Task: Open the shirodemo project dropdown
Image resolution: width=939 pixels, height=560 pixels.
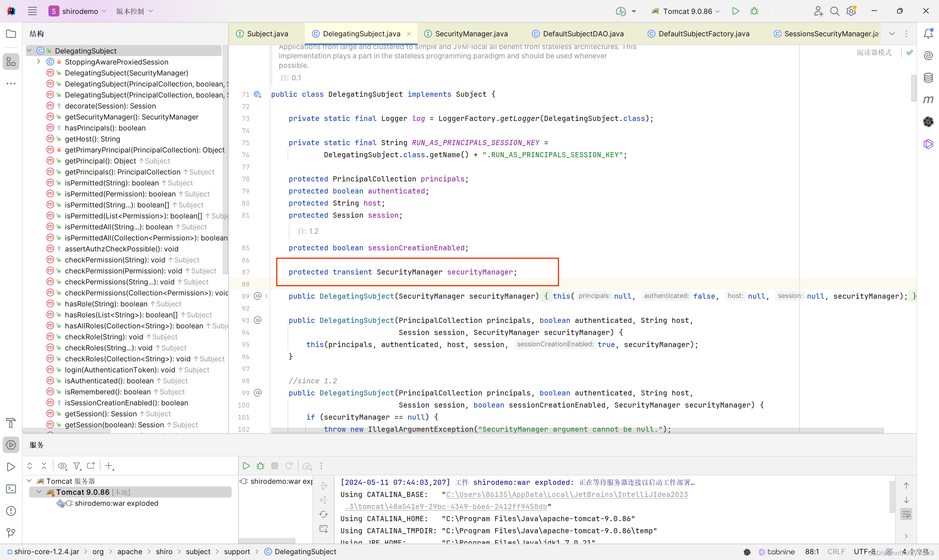Action: click(x=77, y=11)
